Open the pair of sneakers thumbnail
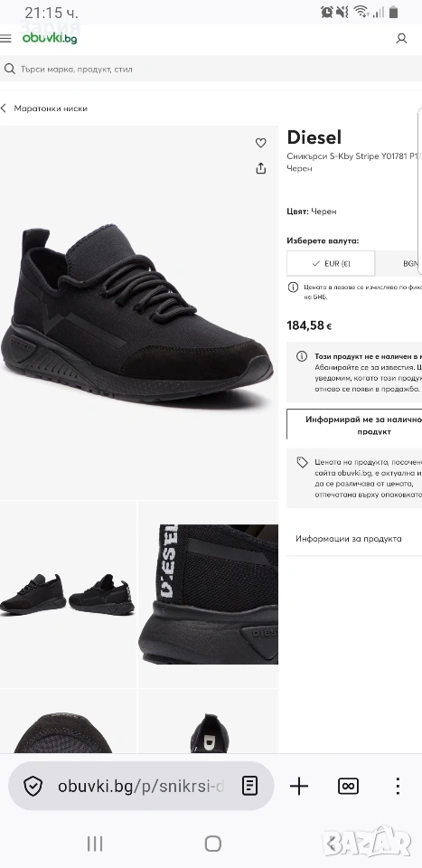This screenshot has width=422, height=868. click(x=68, y=594)
